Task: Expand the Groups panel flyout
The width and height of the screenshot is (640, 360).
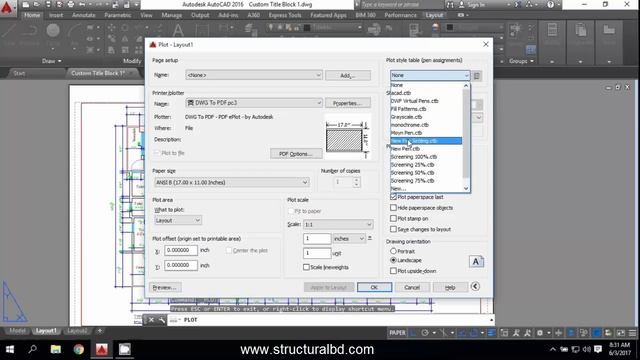Action: coord(521,61)
